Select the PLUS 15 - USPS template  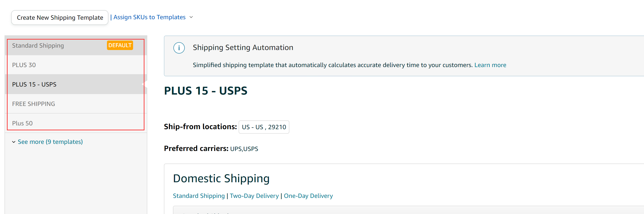coord(34,84)
